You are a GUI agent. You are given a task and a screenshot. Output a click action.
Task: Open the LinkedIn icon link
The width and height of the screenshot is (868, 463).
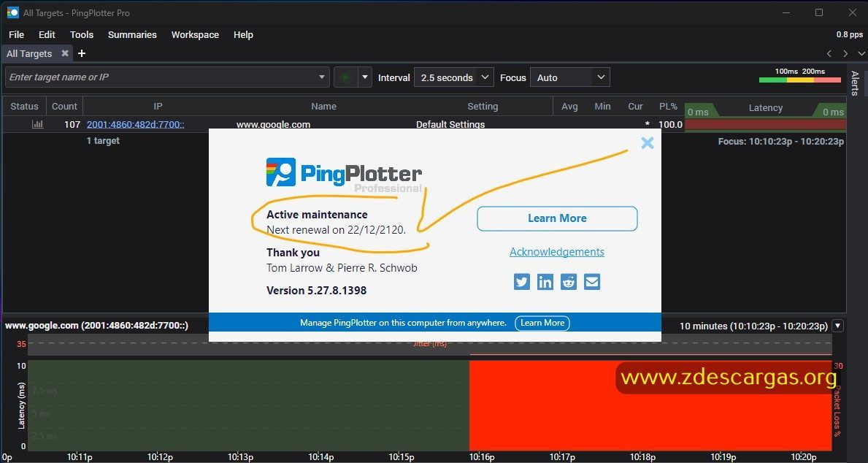pyautogui.click(x=545, y=282)
